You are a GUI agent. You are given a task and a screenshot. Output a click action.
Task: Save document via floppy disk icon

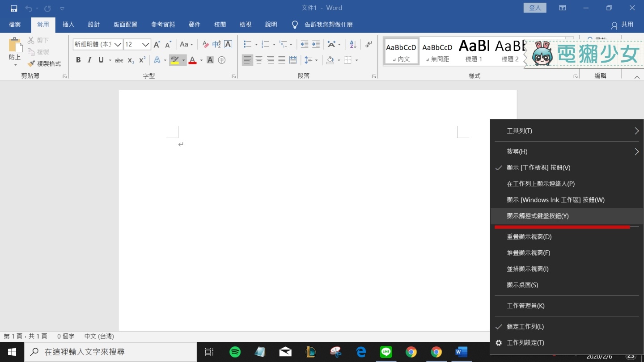pos(14,8)
